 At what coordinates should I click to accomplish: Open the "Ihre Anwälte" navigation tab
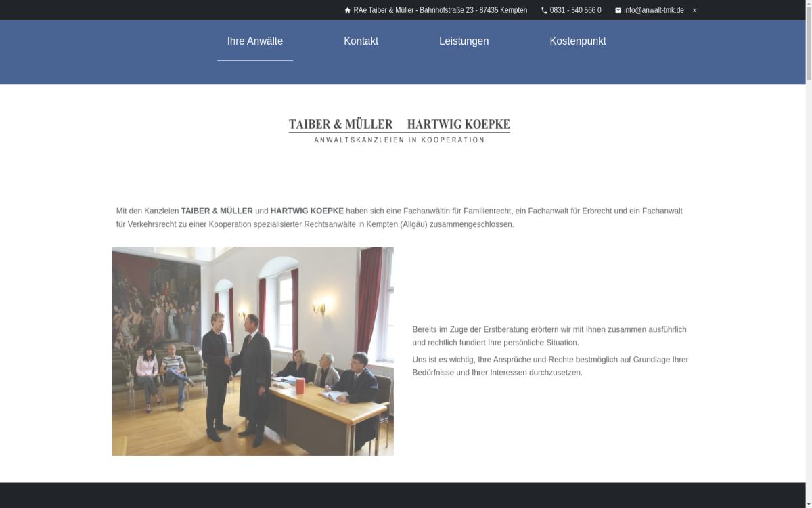point(254,41)
